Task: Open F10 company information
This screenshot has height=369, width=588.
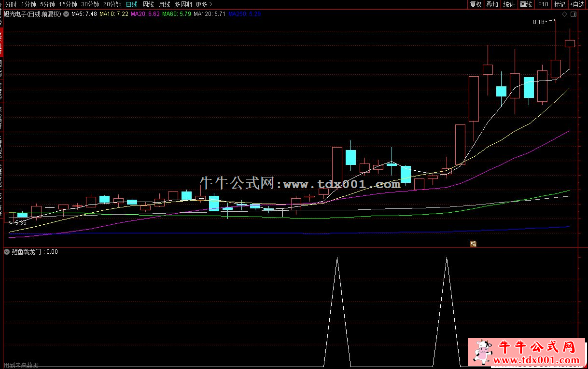Action: tap(543, 4)
